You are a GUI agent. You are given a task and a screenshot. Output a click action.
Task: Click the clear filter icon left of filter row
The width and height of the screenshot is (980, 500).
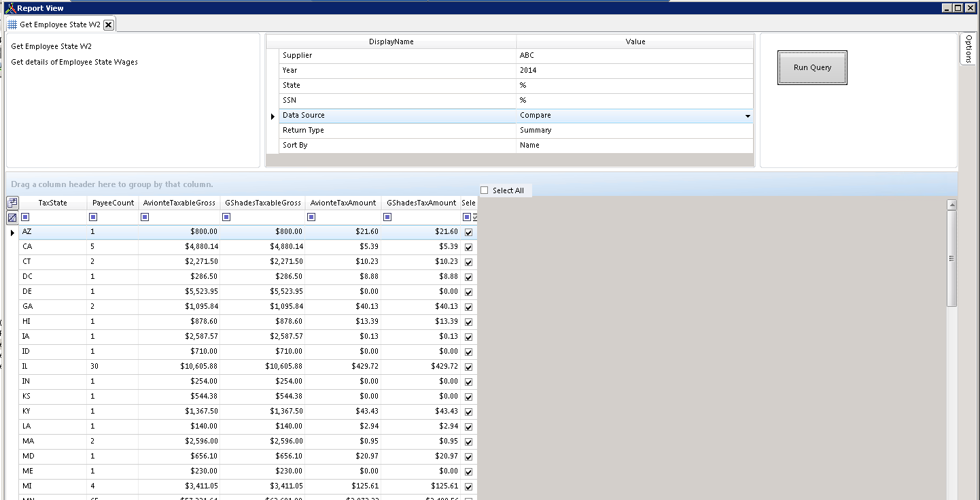tap(12, 218)
